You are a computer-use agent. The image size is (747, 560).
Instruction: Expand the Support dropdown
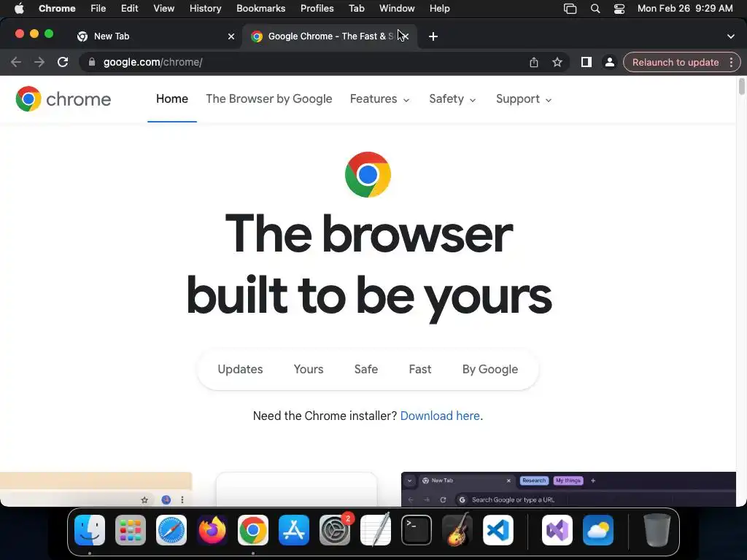click(x=524, y=99)
